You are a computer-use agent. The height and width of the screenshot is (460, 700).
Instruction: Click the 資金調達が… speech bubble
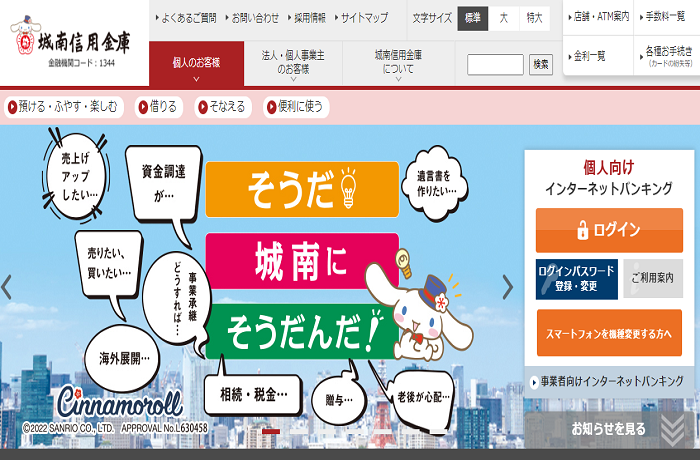[164, 184]
